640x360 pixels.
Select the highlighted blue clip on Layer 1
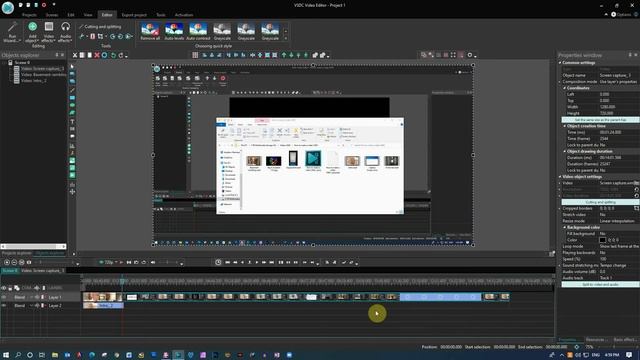pyautogui.click(x=440, y=297)
